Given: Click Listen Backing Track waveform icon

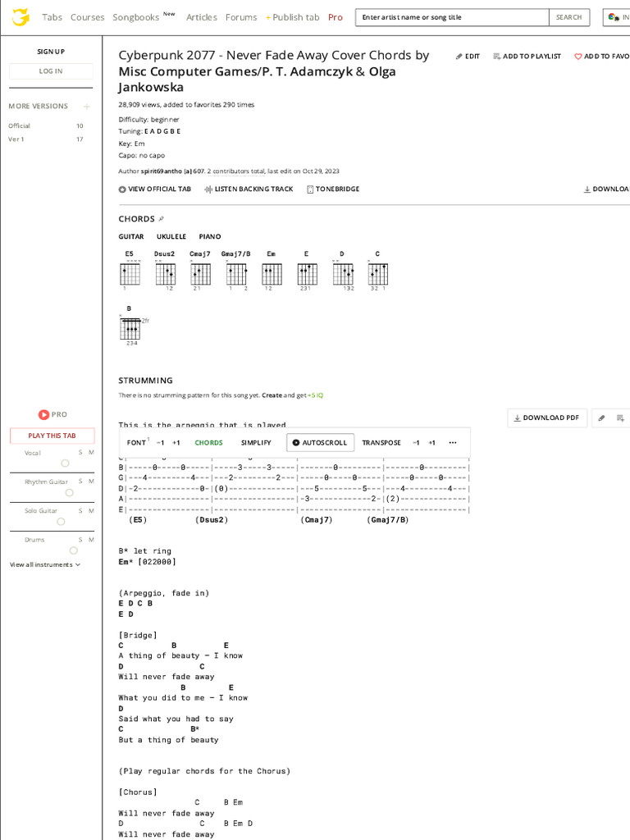Looking at the screenshot, I should tap(208, 189).
